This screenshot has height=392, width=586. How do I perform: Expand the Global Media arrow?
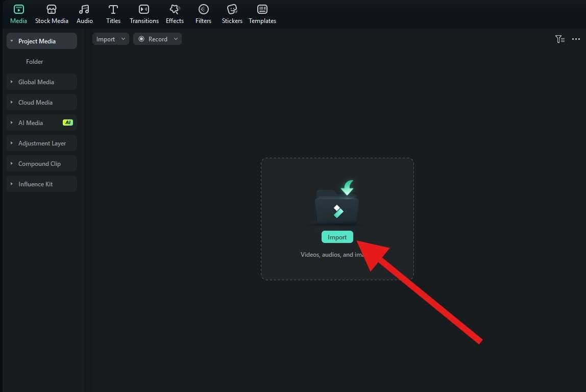(x=12, y=82)
